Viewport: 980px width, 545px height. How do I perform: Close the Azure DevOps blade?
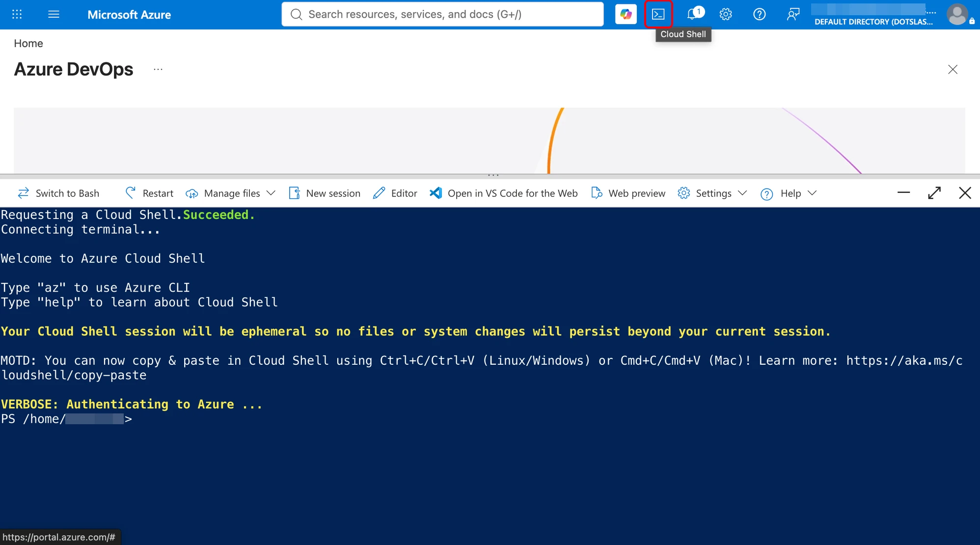[953, 69]
